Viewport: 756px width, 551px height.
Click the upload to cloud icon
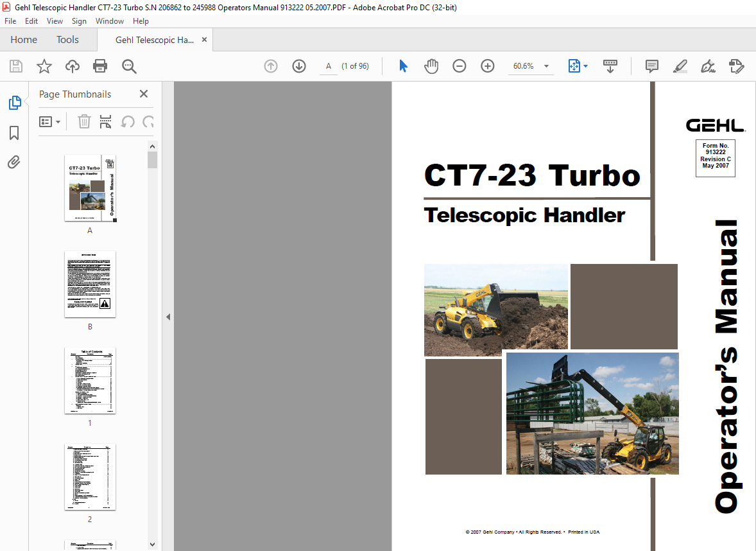click(x=73, y=66)
